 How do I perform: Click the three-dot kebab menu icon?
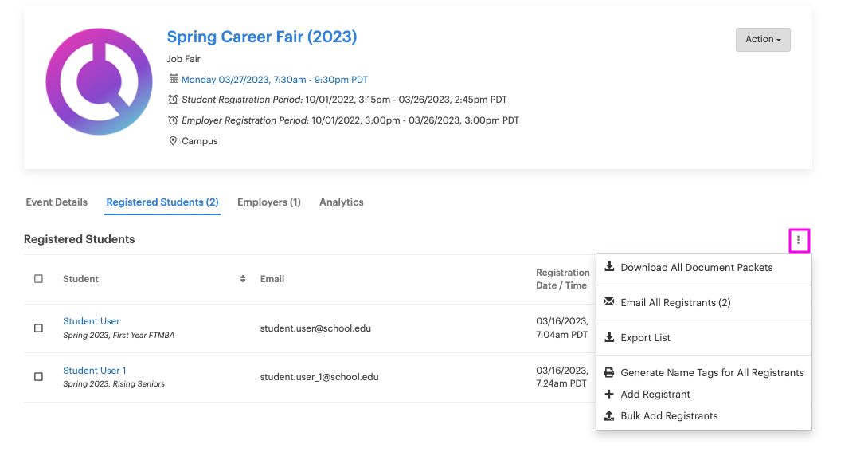click(799, 240)
